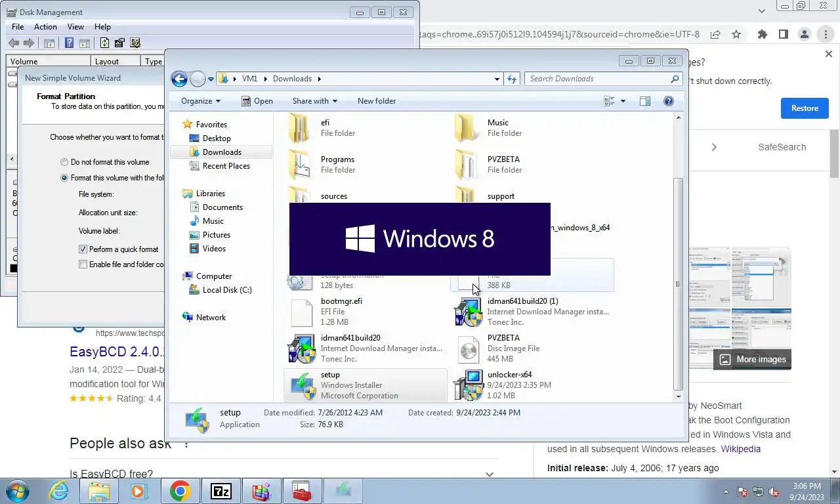Screen dimensions: 840x504
Task: Click Chrome extensions puzzle icon
Action: pyautogui.click(x=762, y=34)
